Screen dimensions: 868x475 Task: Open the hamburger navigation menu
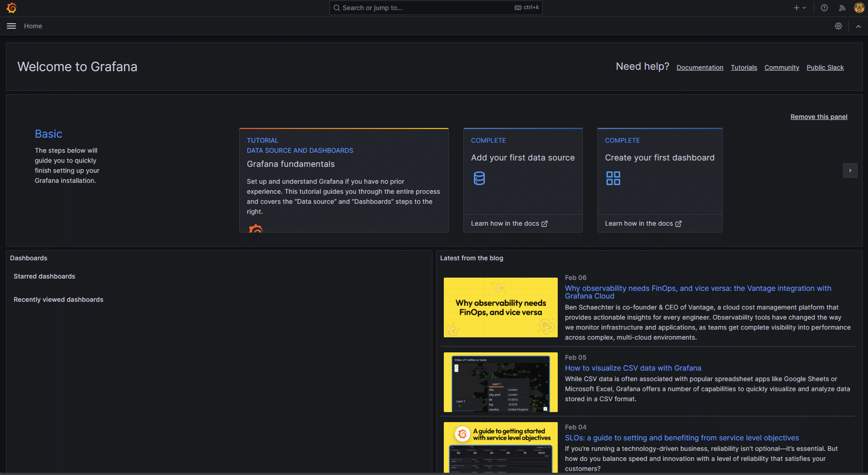(11, 26)
